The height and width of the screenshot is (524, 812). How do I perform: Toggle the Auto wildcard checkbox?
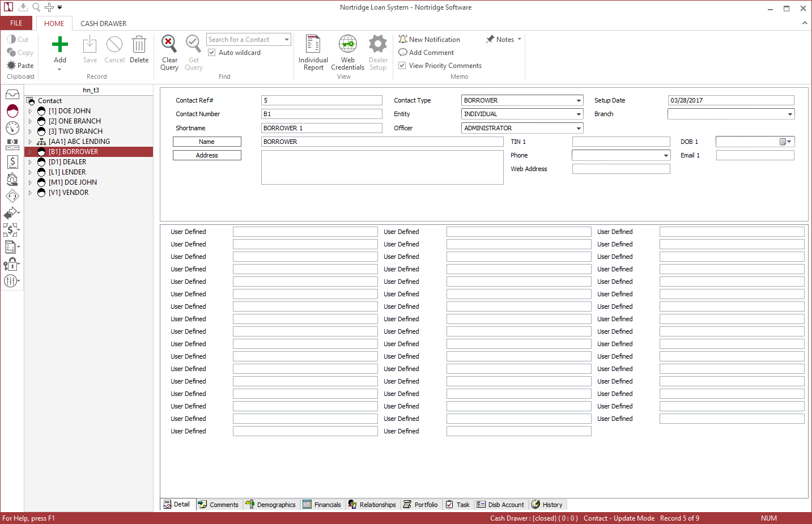(212, 52)
